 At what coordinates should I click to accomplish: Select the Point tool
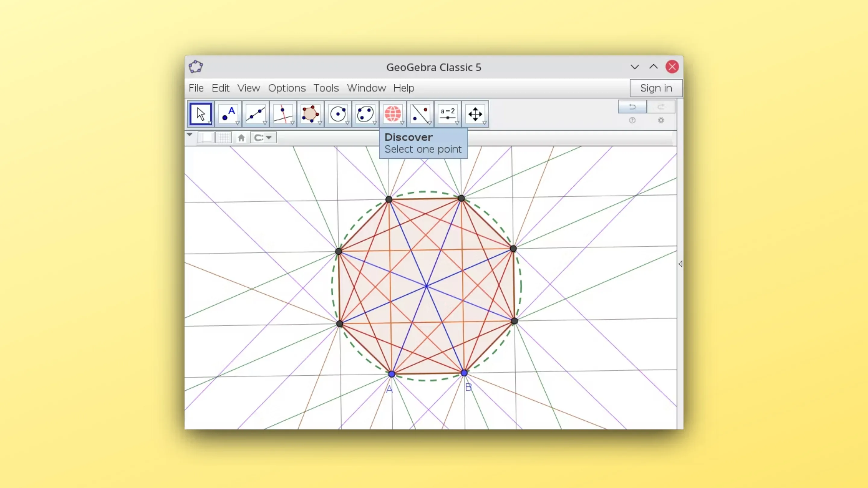tap(228, 114)
